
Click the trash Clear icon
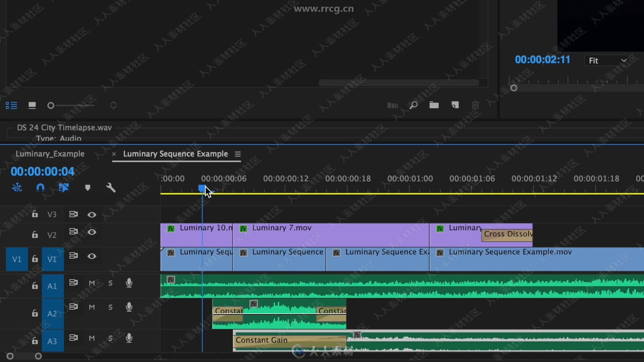coord(475,105)
